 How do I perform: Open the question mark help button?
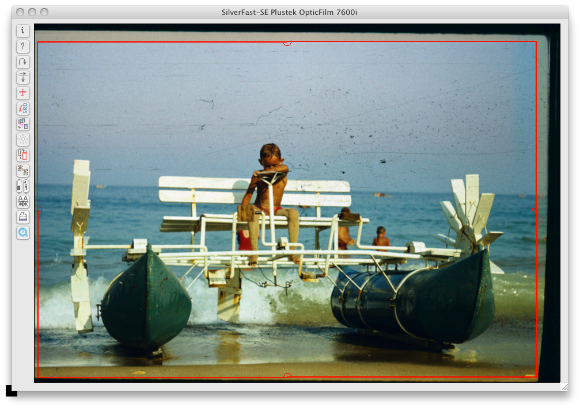[x=23, y=46]
